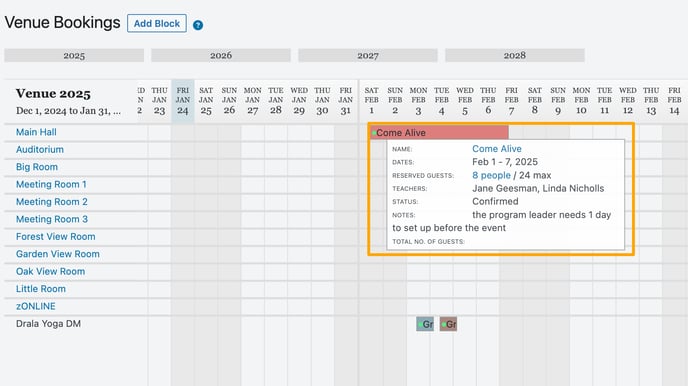The width and height of the screenshot is (688, 386).
Task: Open the Main Hall venue link
Action: coord(36,132)
